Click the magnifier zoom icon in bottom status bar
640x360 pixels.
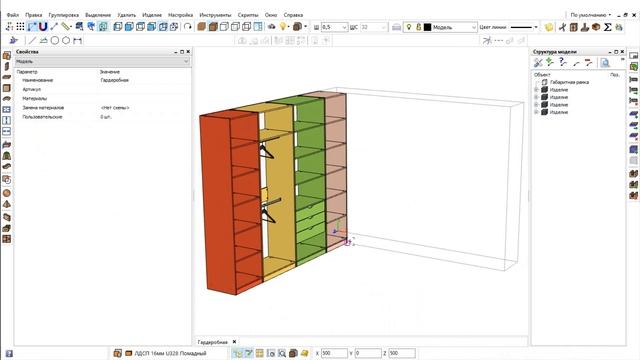(282, 353)
